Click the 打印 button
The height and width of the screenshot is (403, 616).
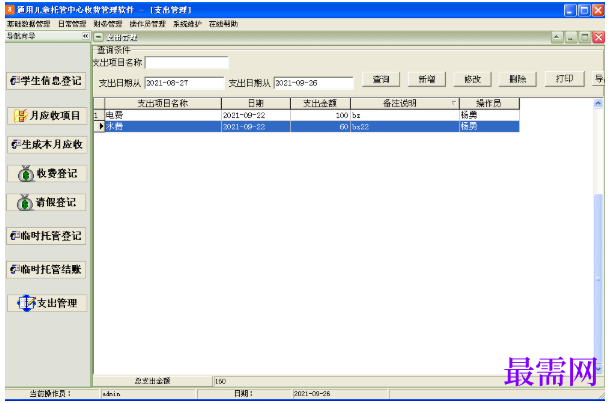pyautogui.click(x=564, y=79)
